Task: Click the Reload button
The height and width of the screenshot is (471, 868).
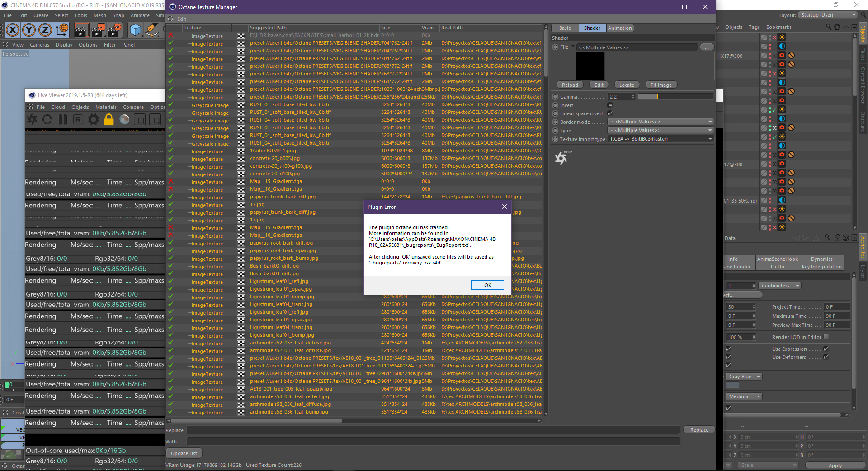Action: coord(570,85)
